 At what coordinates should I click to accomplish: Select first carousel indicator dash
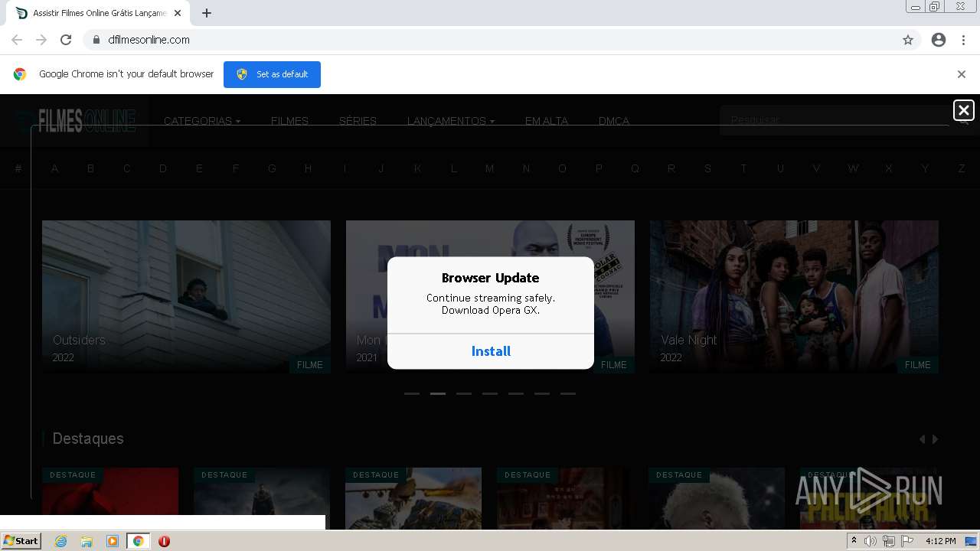coord(412,393)
